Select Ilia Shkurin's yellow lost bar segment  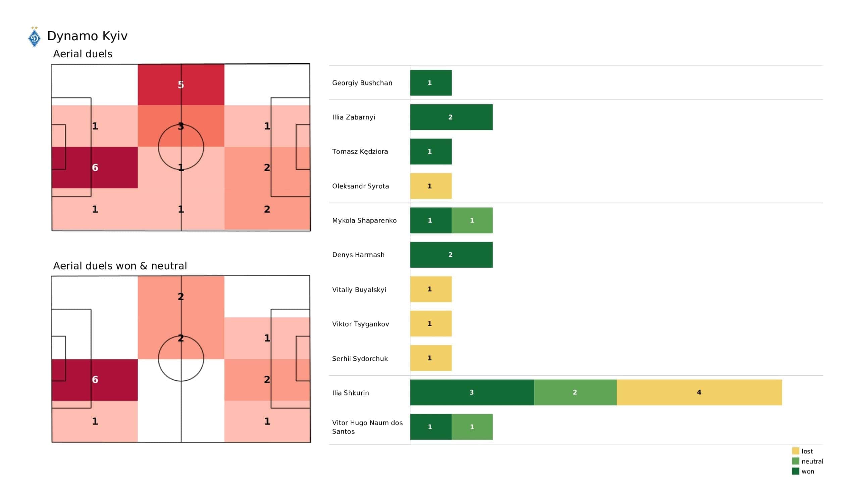coord(699,392)
